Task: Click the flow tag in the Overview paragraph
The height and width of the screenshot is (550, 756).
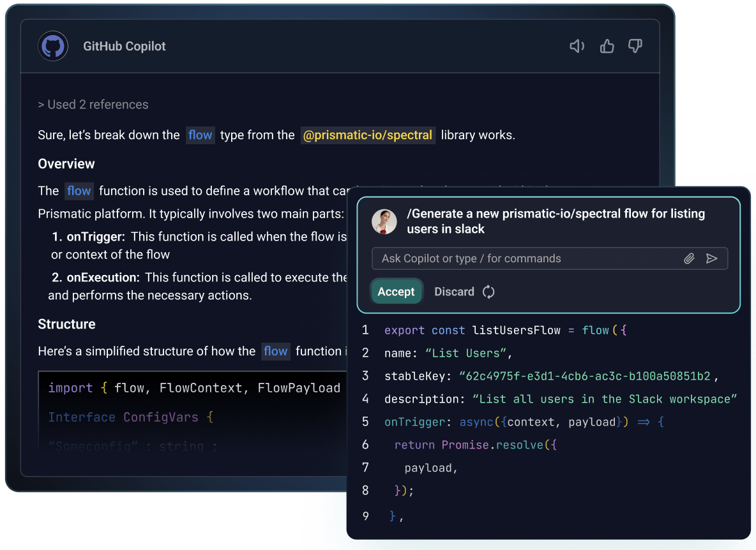Action: [79, 191]
